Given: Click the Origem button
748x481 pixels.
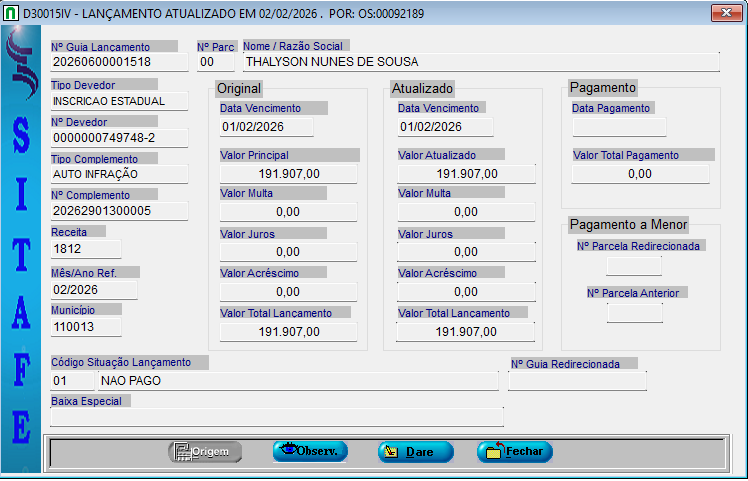Looking at the screenshot, I should tap(204, 452).
